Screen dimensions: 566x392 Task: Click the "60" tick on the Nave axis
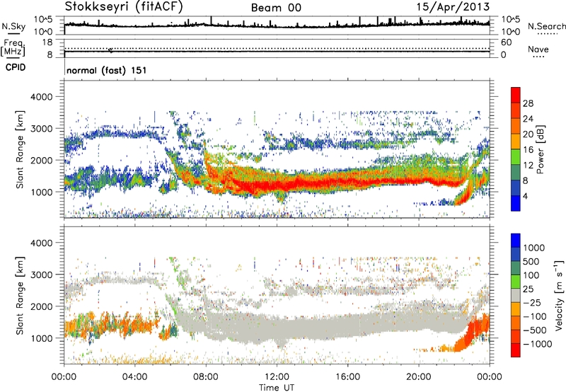point(506,42)
